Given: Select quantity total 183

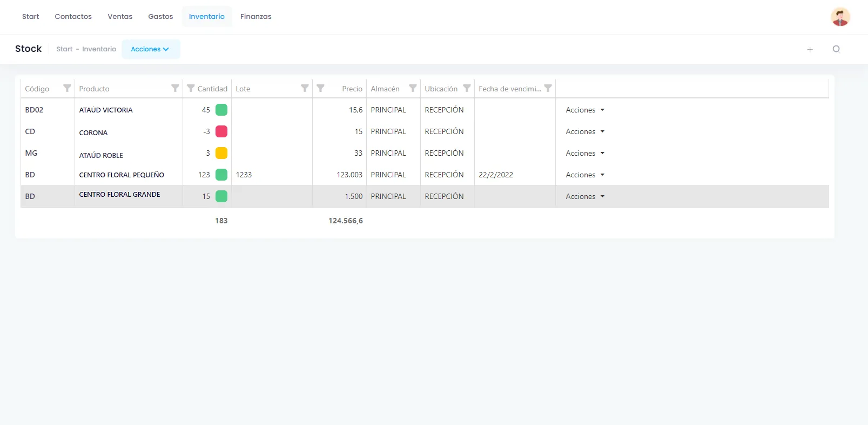Looking at the screenshot, I should point(221,221).
